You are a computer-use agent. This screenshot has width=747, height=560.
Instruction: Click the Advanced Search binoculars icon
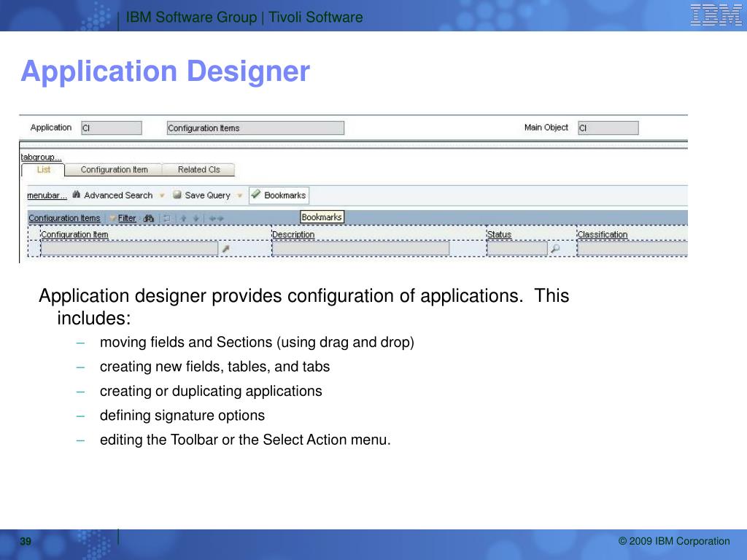pos(76,194)
